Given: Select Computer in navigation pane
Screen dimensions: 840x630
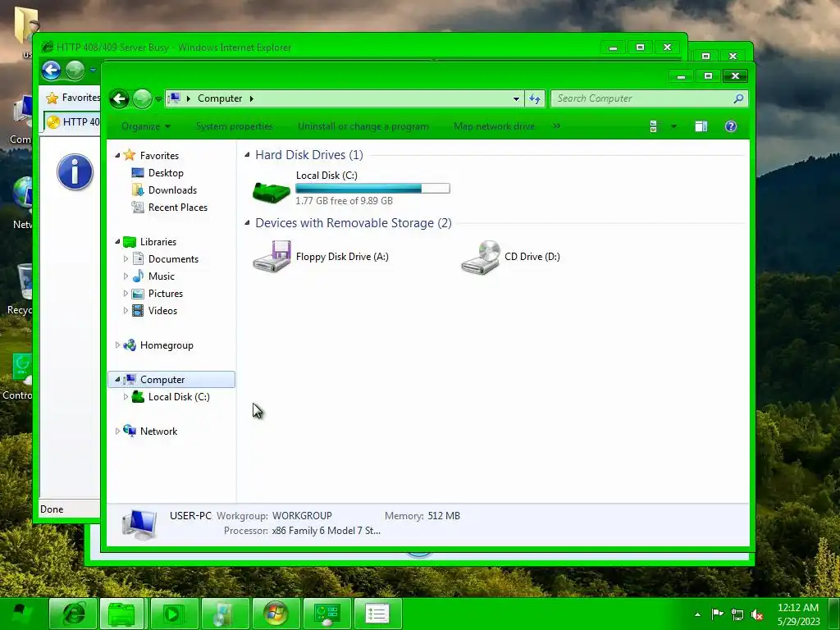Looking at the screenshot, I should coord(162,380).
